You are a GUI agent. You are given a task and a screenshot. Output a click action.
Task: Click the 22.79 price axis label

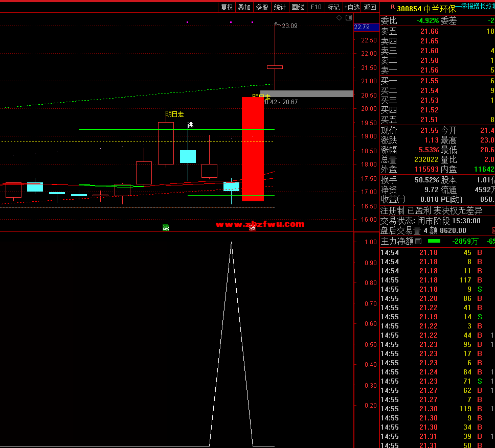click(366, 27)
